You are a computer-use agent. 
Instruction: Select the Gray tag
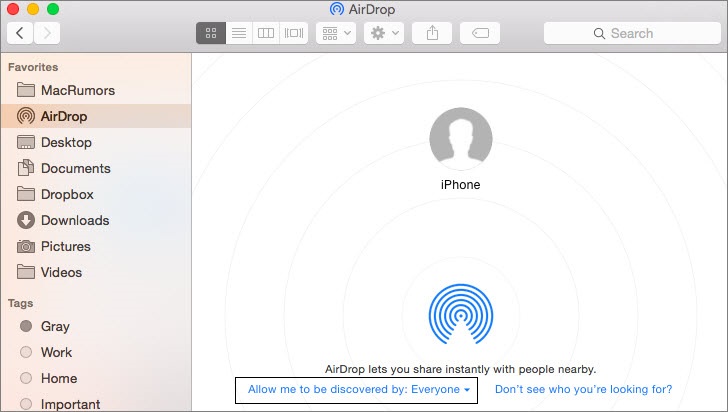[96, 326]
